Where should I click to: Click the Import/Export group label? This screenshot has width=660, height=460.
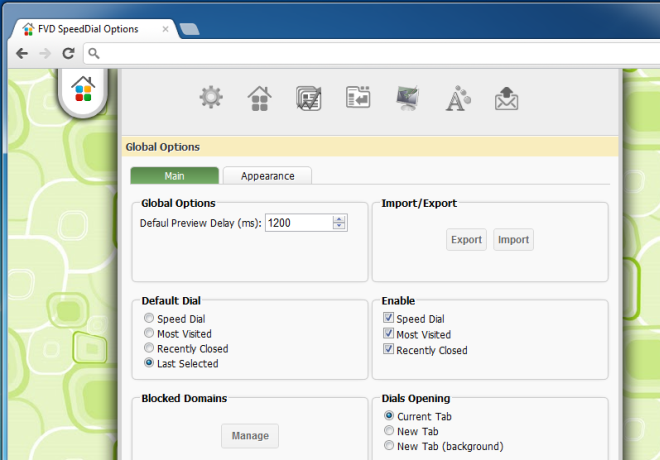tap(419, 203)
